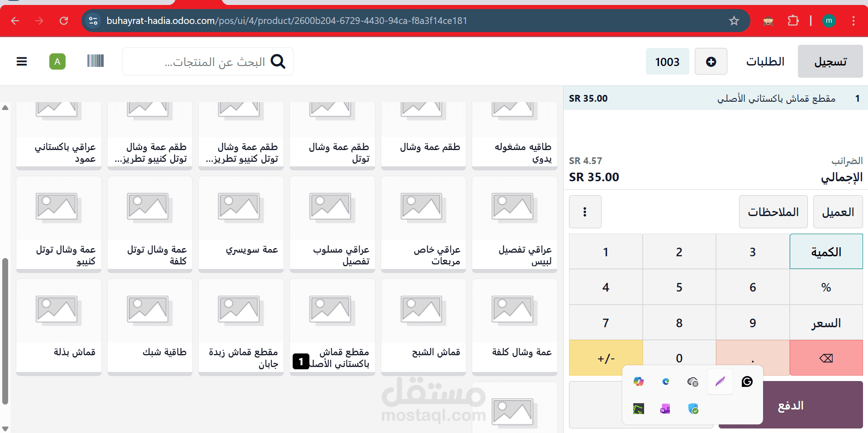Open site information icon in address bar
The height and width of the screenshot is (433, 868).
[x=93, y=21]
